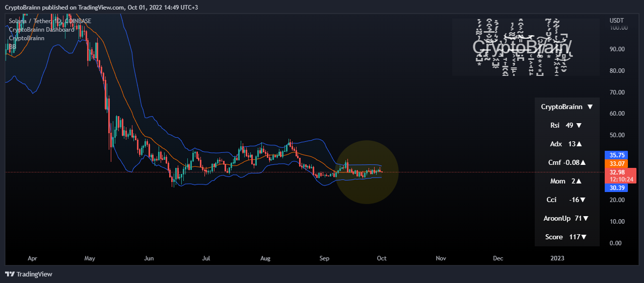Click the Jul label on time axis
644x283 pixels.
(206, 258)
